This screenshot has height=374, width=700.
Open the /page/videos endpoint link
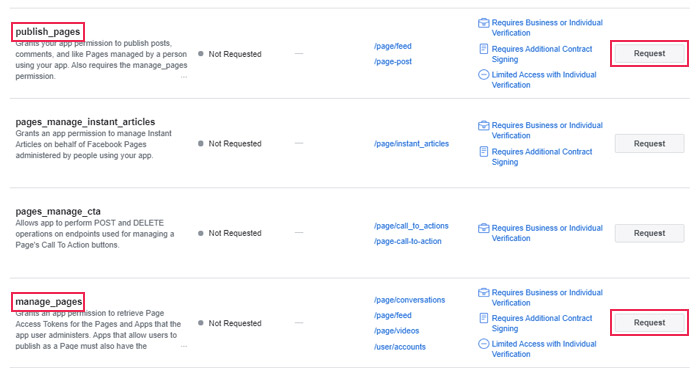tap(396, 331)
